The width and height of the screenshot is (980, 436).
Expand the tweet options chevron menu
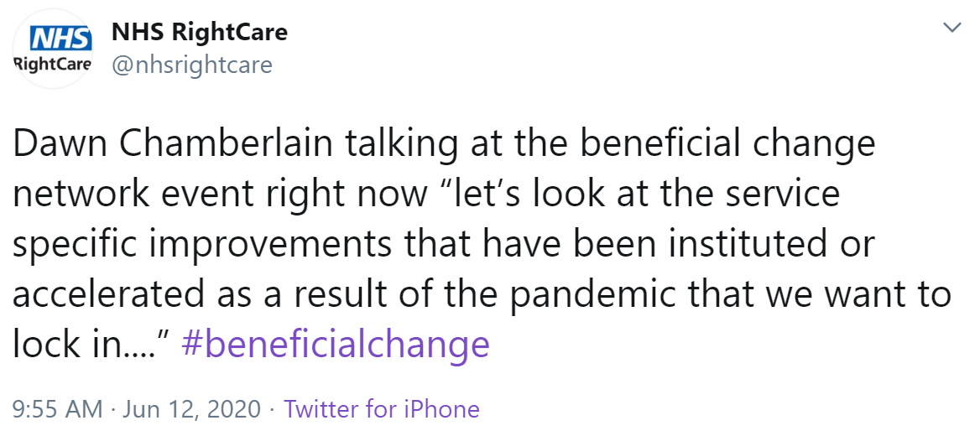pyautogui.click(x=951, y=29)
